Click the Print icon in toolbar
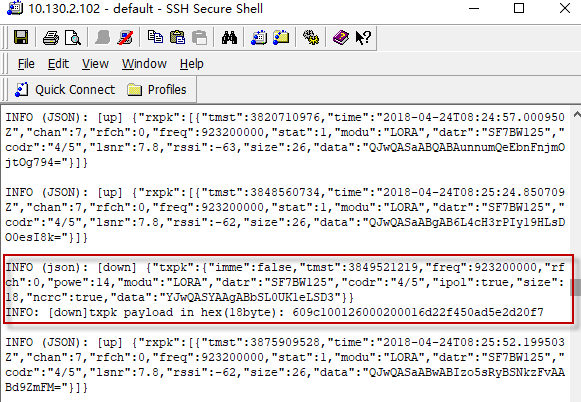Image resolution: width=581 pixels, height=402 pixels. coord(50,37)
